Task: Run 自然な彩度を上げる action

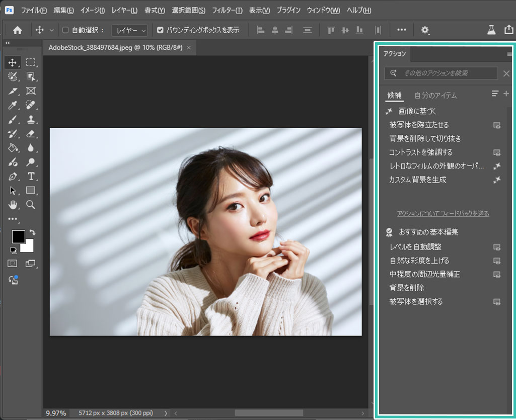Action: click(445, 261)
